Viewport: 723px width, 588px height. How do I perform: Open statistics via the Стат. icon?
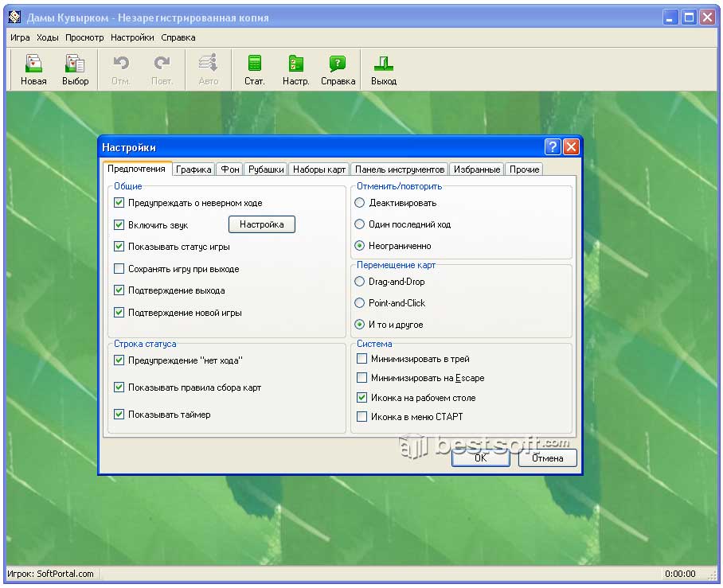[255, 69]
